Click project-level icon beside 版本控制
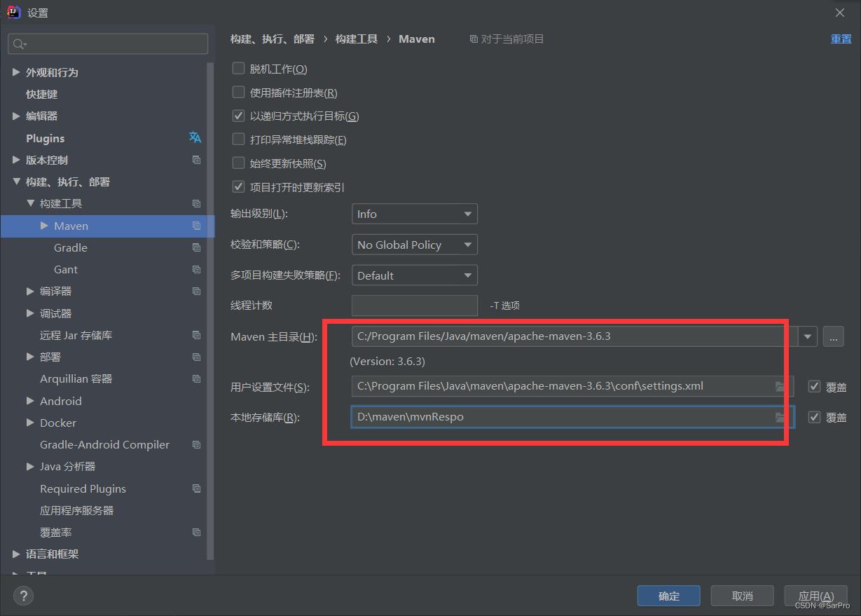Screen dimensions: 861x616 (196, 160)
